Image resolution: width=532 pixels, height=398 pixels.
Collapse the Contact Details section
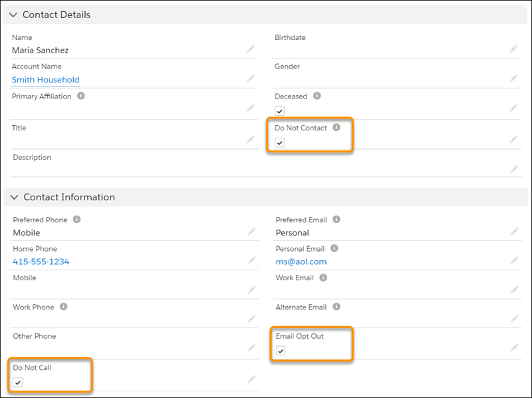coord(13,15)
